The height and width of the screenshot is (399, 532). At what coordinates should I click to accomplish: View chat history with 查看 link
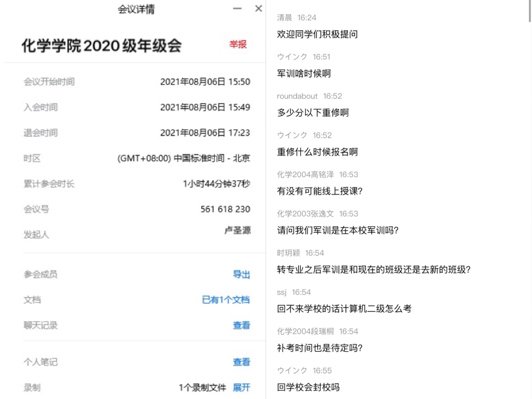click(x=241, y=325)
